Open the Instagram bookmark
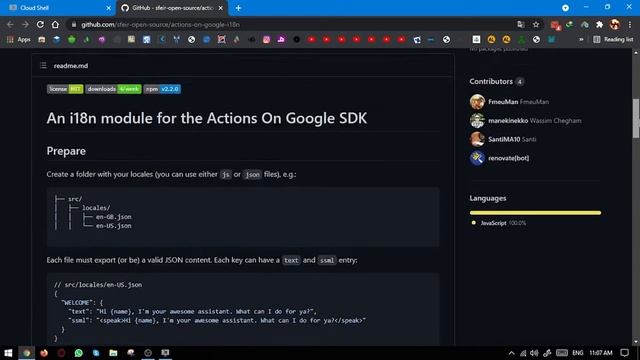Image resolution: width=640 pixels, height=360 pixels. (x=267, y=40)
